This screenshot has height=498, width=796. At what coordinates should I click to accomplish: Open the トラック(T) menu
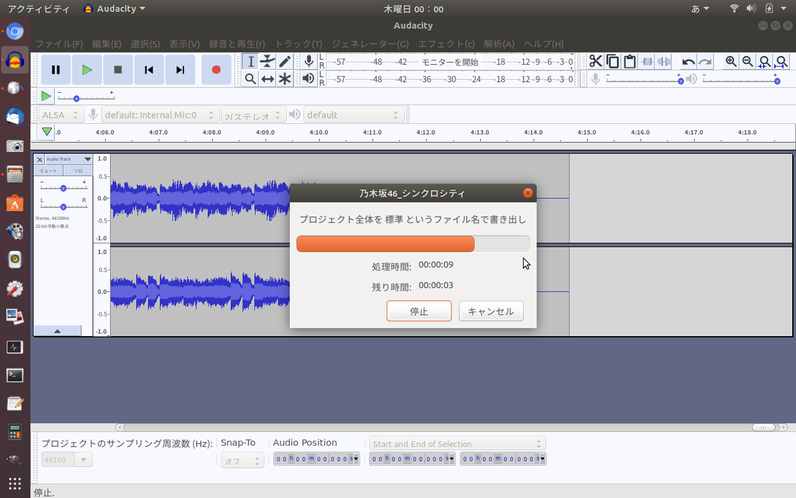click(298, 44)
